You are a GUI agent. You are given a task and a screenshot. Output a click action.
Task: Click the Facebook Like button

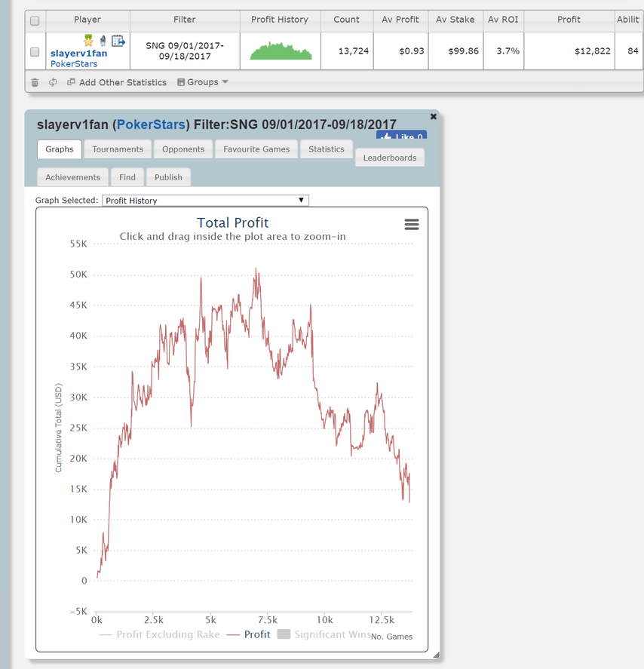pyautogui.click(x=401, y=134)
